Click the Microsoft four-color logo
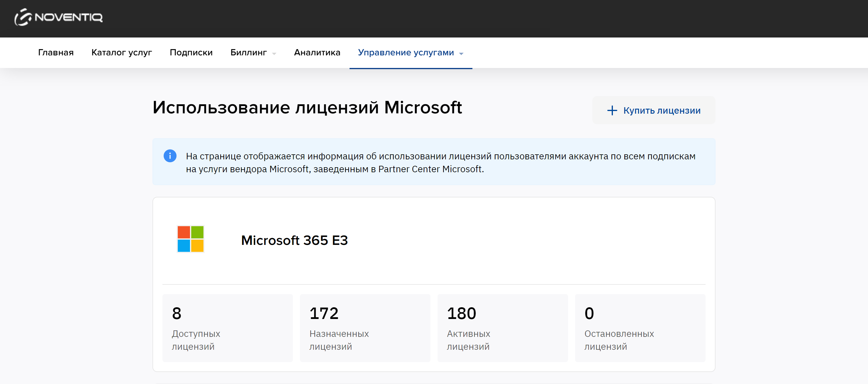The image size is (868, 384). (x=190, y=239)
